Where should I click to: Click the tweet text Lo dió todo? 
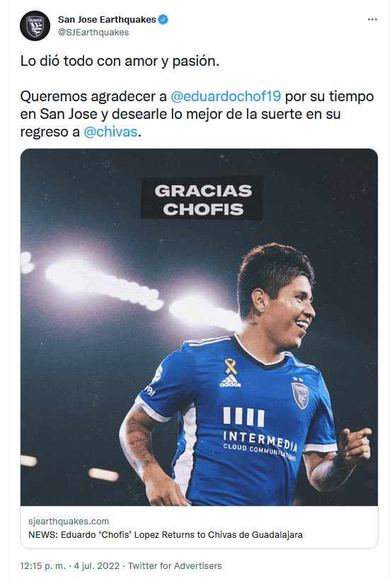(x=120, y=61)
